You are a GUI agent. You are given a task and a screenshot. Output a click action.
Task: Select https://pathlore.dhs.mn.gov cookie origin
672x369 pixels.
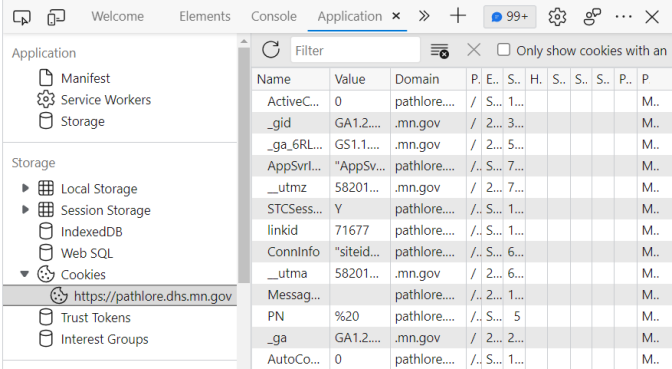(120, 296)
